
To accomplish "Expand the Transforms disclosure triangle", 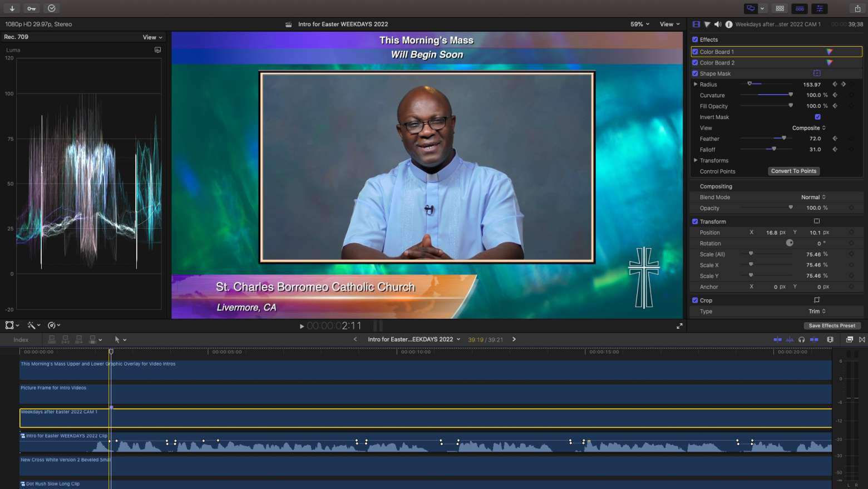I will (x=696, y=160).
